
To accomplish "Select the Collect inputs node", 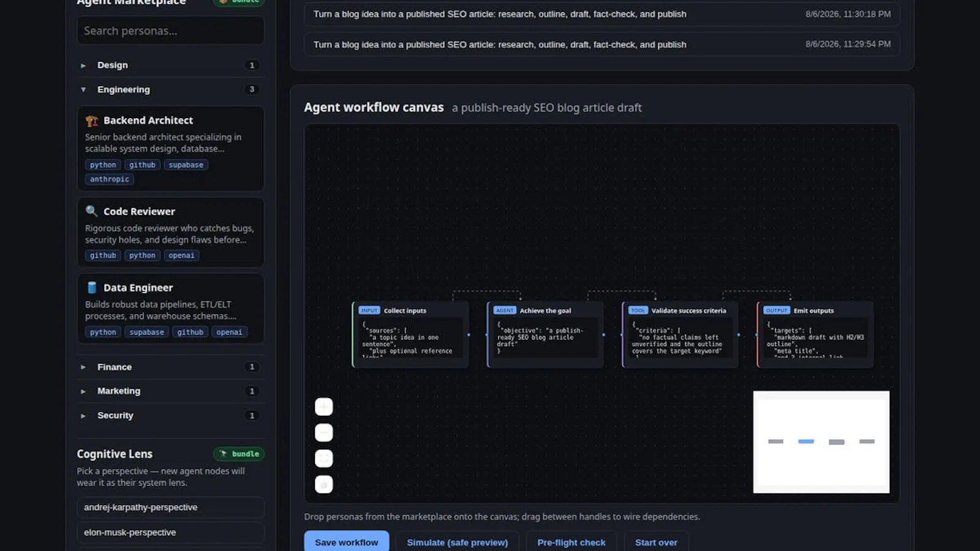I will (x=410, y=334).
